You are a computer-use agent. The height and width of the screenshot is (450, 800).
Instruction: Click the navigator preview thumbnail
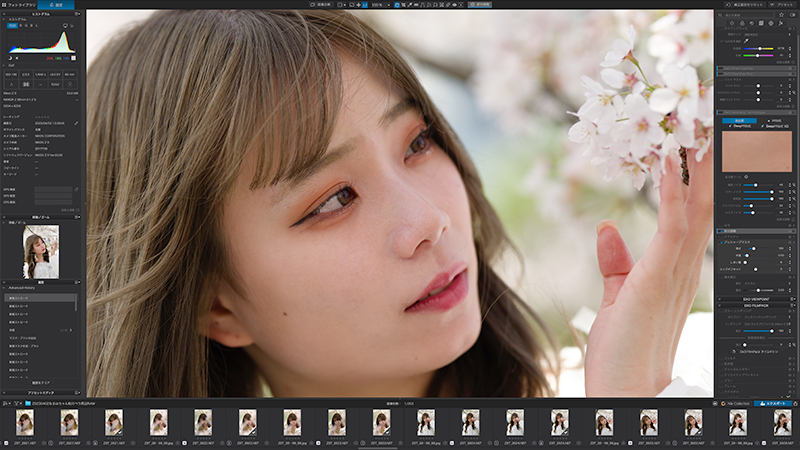[x=41, y=252]
